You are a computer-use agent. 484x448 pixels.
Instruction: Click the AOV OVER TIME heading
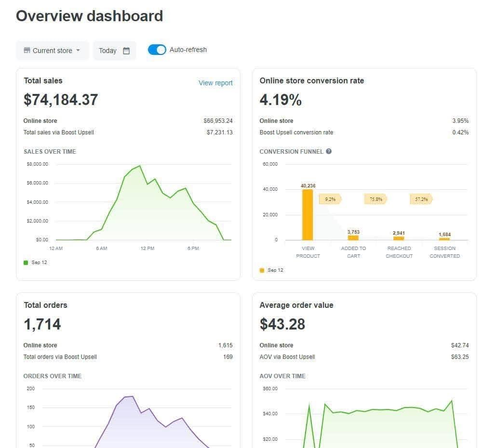click(282, 376)
